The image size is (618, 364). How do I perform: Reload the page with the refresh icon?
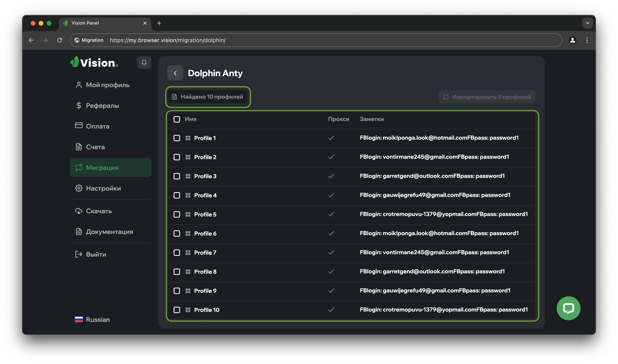60,40
